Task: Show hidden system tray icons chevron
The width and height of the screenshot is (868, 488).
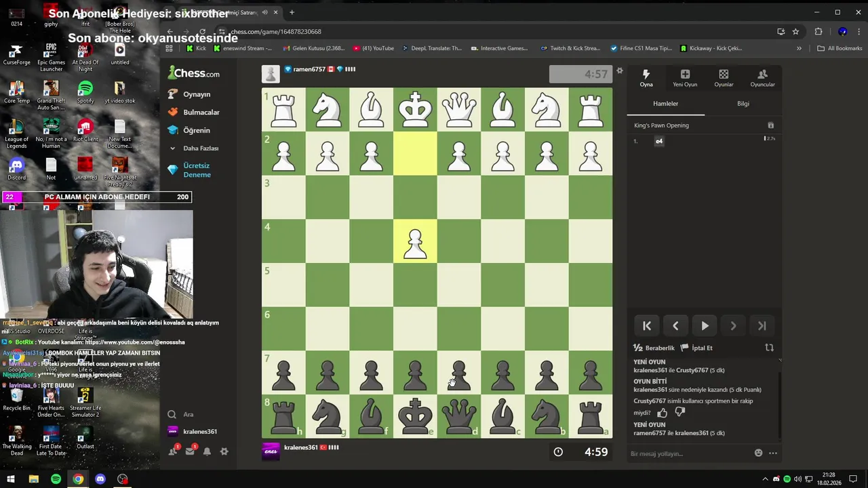Action: (x=766, y=479)
